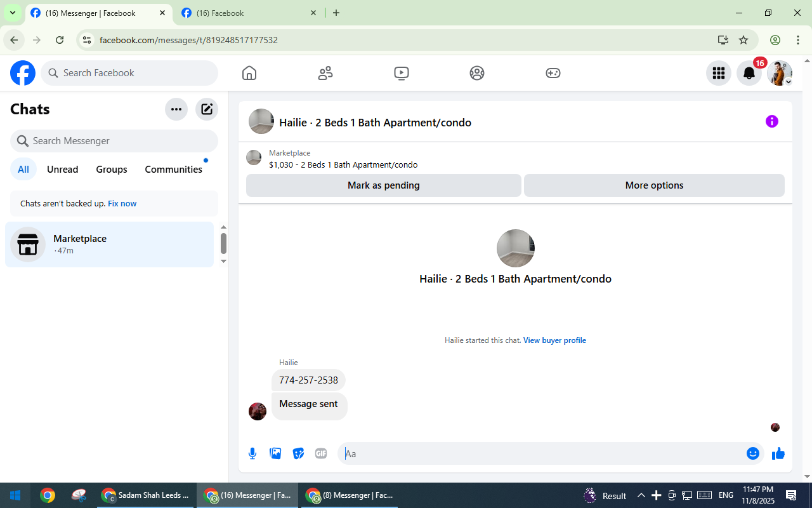Select the All chats filter tab
Viewport: 812px width, 508px height.
pyautogui.click(x=23, y=170)
